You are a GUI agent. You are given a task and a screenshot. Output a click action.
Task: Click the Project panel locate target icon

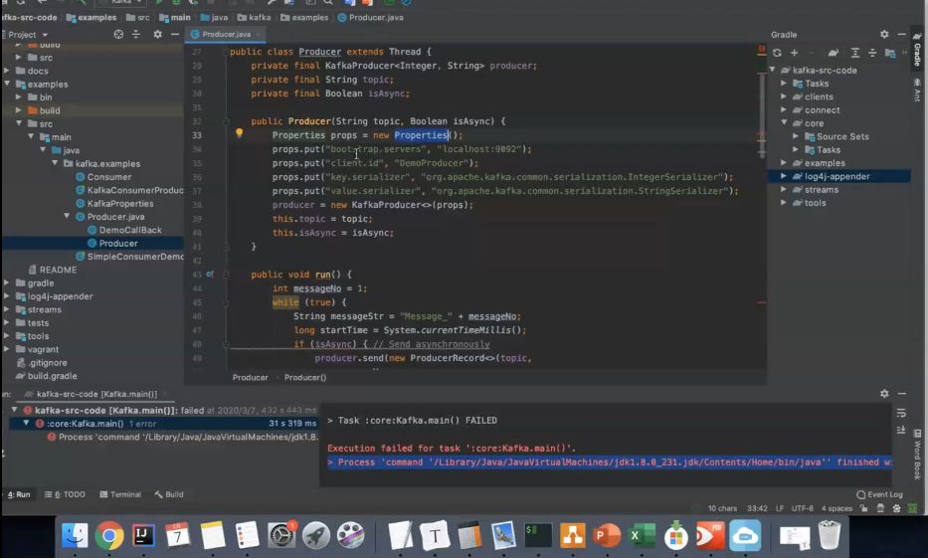tap(118, 34)
